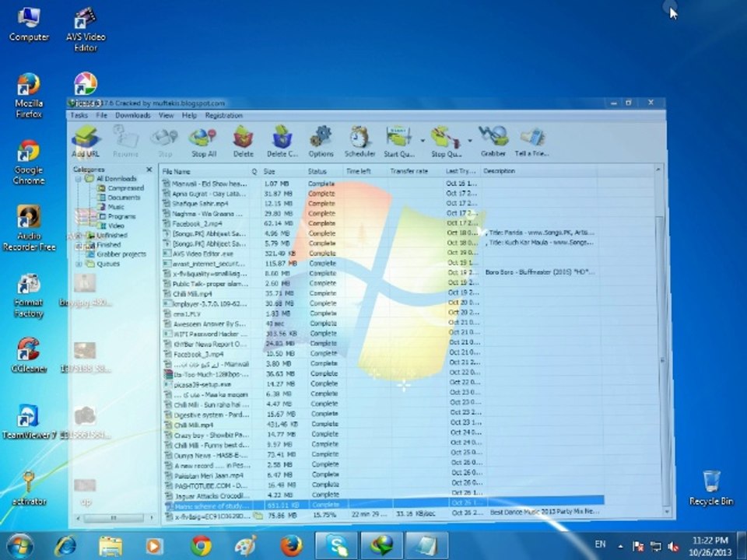The image size is (747, 560).
Task: Sort by Description column header
Action: [538, 171]
